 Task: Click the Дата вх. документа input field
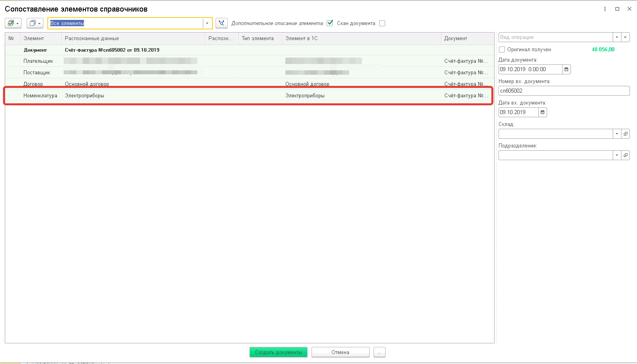pos(518,112)
